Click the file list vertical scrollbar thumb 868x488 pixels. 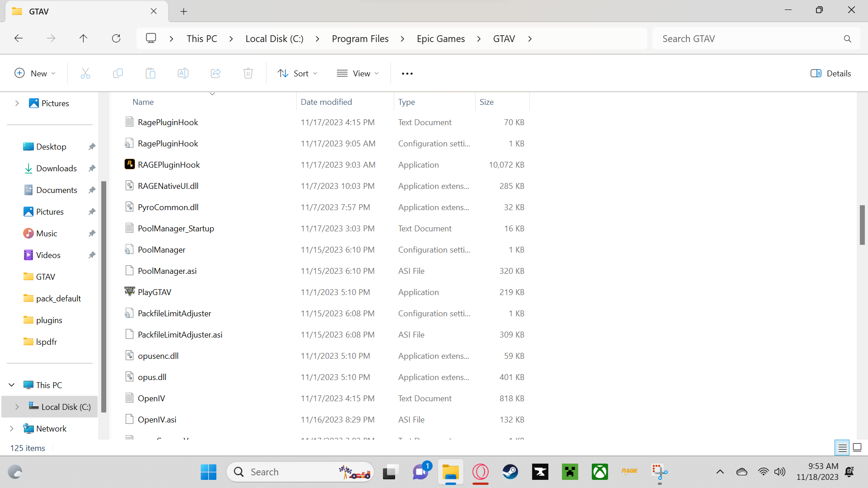click(862, 225)
